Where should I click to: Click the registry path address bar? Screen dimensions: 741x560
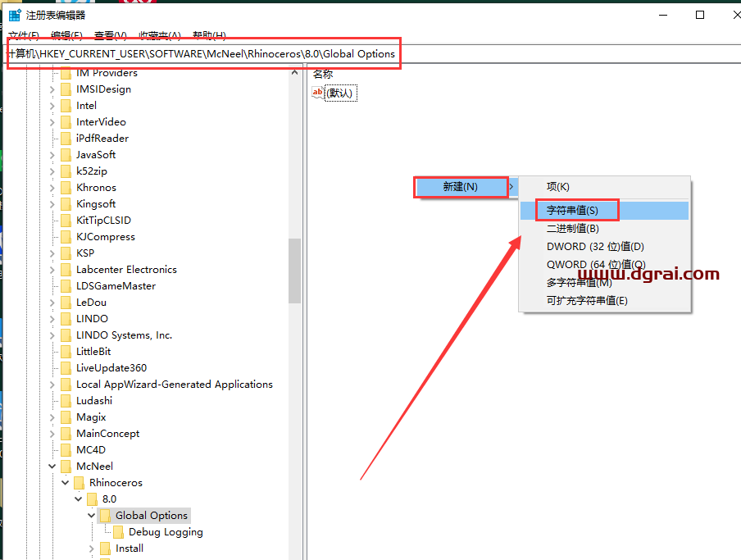click(x=373, y=54)
